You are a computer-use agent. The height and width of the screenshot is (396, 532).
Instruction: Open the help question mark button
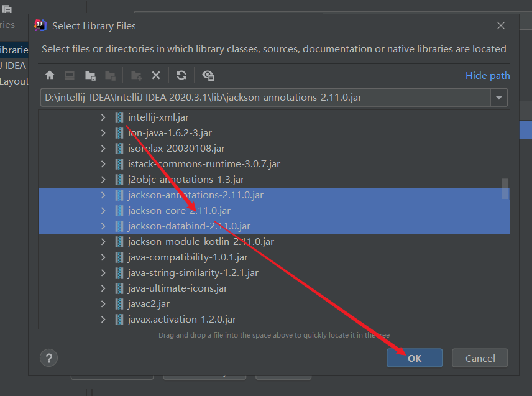(49, 358)
